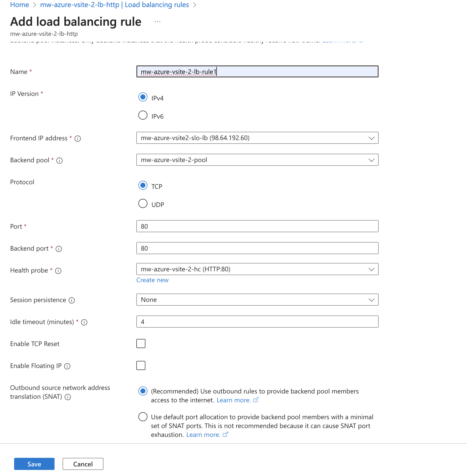467x476 pixels.
Task: Click the Health probe info icon
Action: pyautogui.click(x=58, y=271)
